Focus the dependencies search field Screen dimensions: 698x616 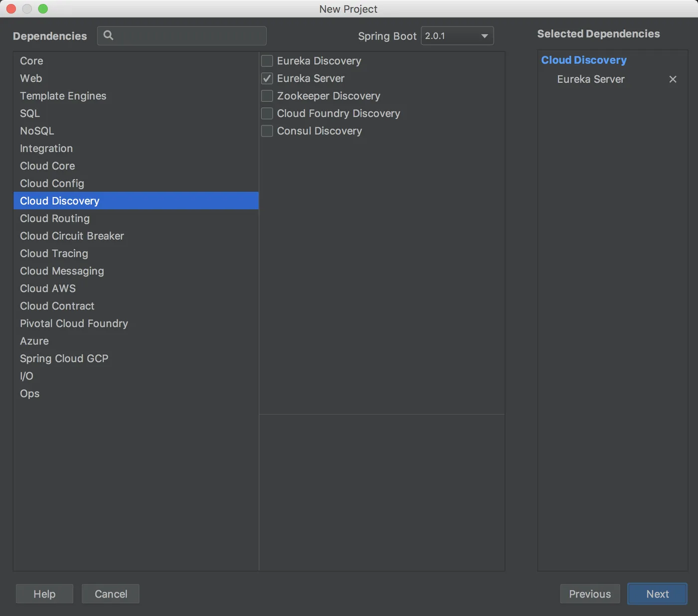point(189,36)
